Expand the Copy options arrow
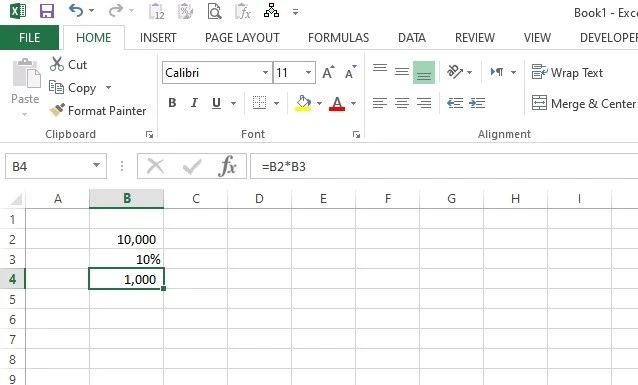This screenshot has width=638, height=385. coord(108,88)
